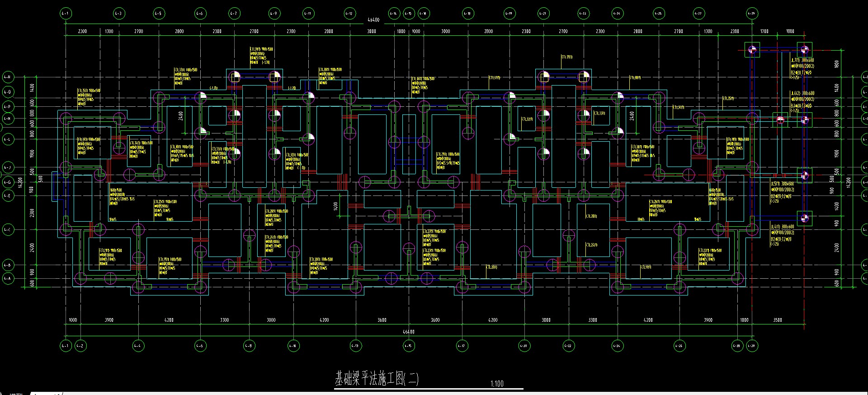Image resolution: width=868 pixels, height=395 pixels.
Task: Click the 4-5 grid axis bubble
Action: pyautogui.click(x=159, y=14)
